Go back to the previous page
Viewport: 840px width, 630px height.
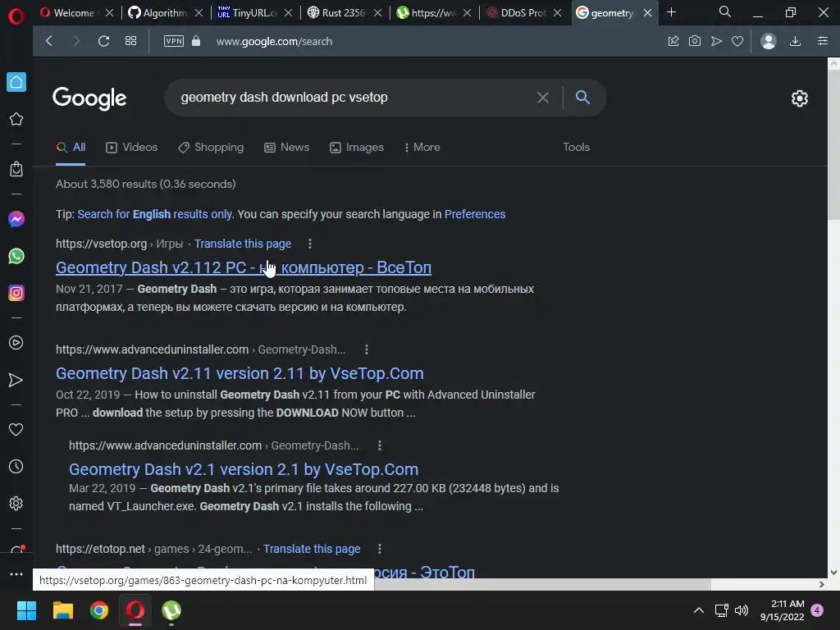(x=49, y=41)
